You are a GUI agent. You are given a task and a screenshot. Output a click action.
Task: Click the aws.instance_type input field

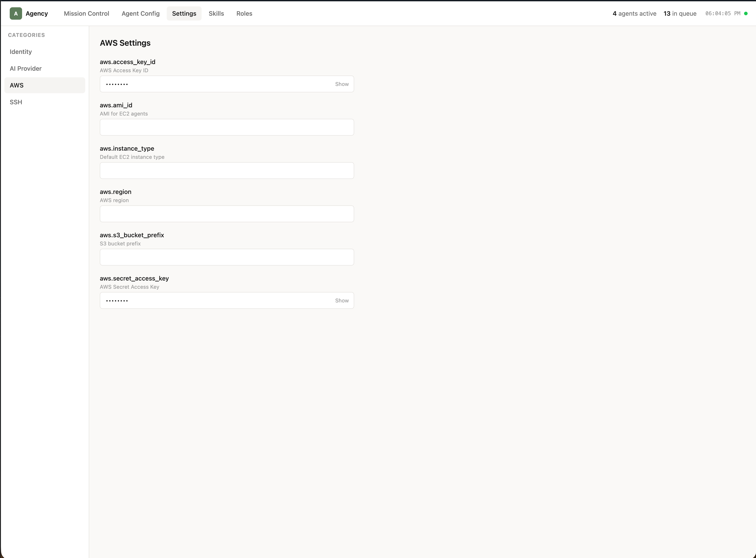227,171
